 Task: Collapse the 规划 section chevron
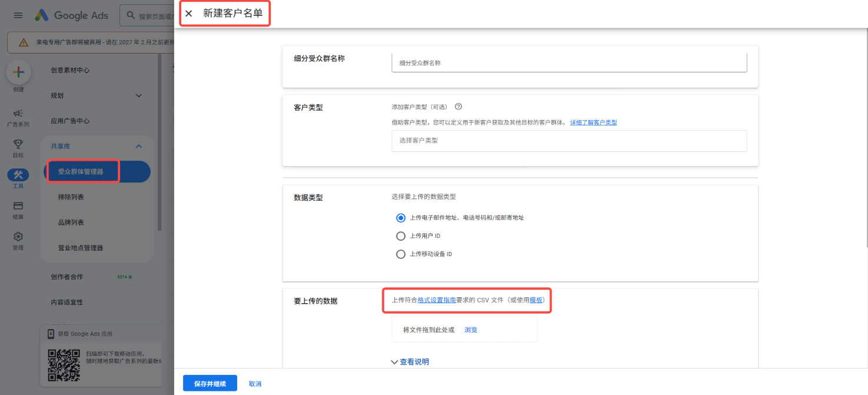pyautogui.click(x=139, y=95)
